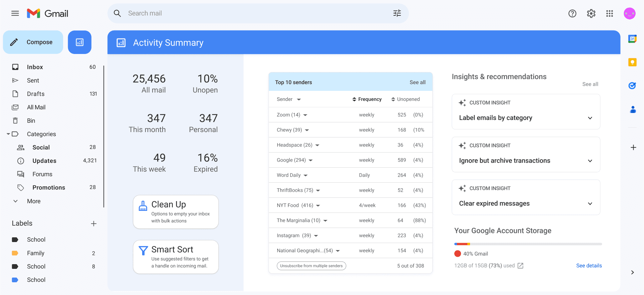Screen dimensions: 644x295
Task: Click the See details storage link
Action: coord(589,265)
